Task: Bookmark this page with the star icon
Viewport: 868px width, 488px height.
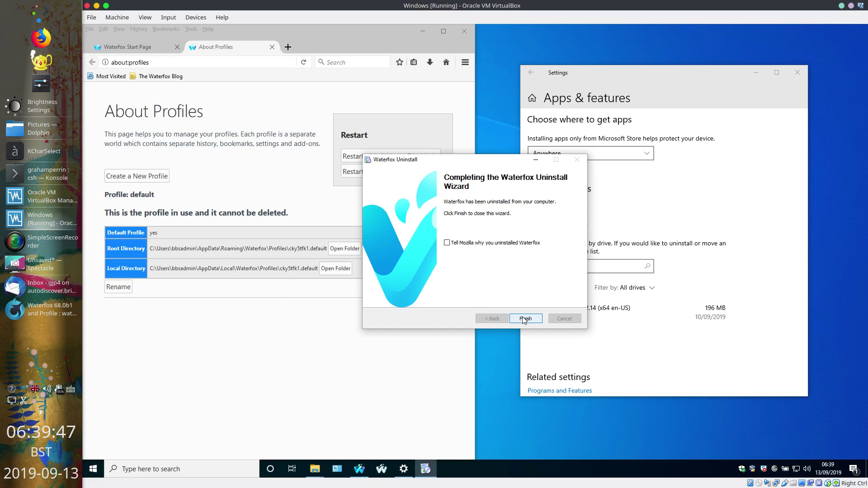Action: (399, 62)
